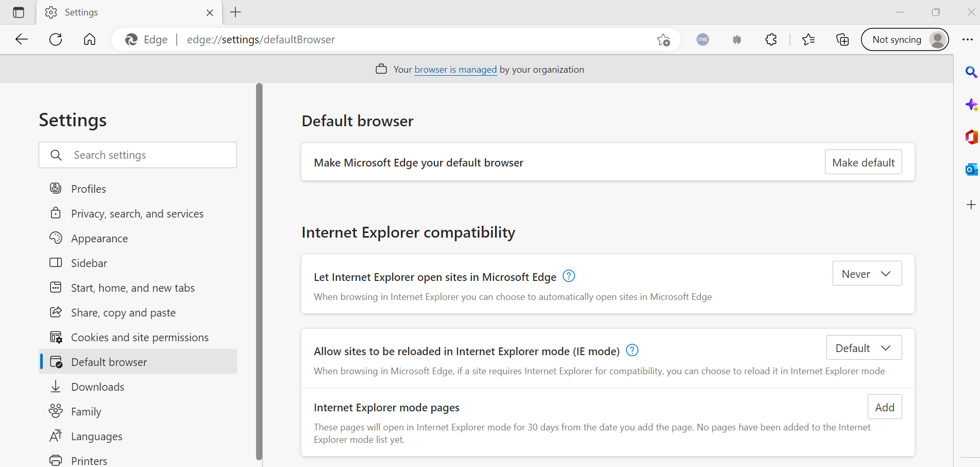Screen dimensions: 980x467
Task: Expand the Never dropdown
Action: tap(867, 274)
